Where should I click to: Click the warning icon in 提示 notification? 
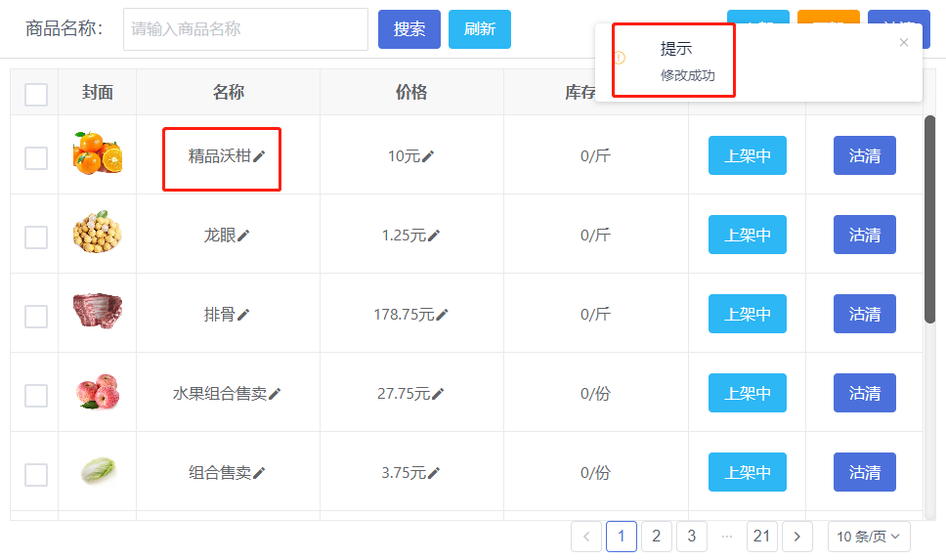tap(620, 58)
